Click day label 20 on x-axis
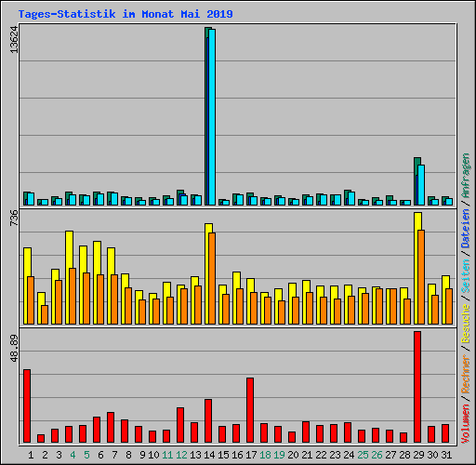The image size is (476, 465). tap(293, 455)
